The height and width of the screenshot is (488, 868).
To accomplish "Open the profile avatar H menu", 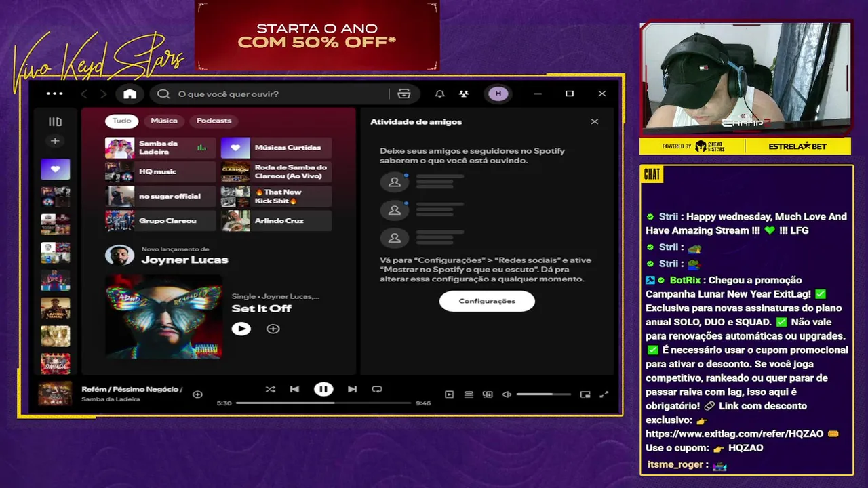I will [x=498, y=94].
